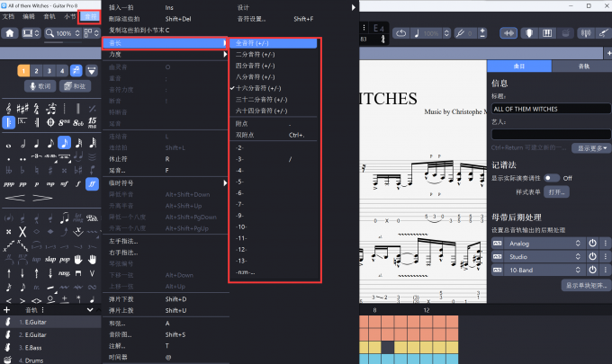Open the page layout grid dropdown
Screen dimensions: 612x364
[x=91, y=33]
